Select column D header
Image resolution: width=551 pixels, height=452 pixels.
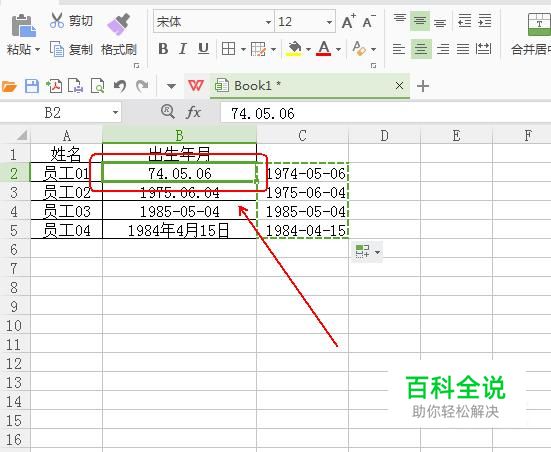[384, 135]
